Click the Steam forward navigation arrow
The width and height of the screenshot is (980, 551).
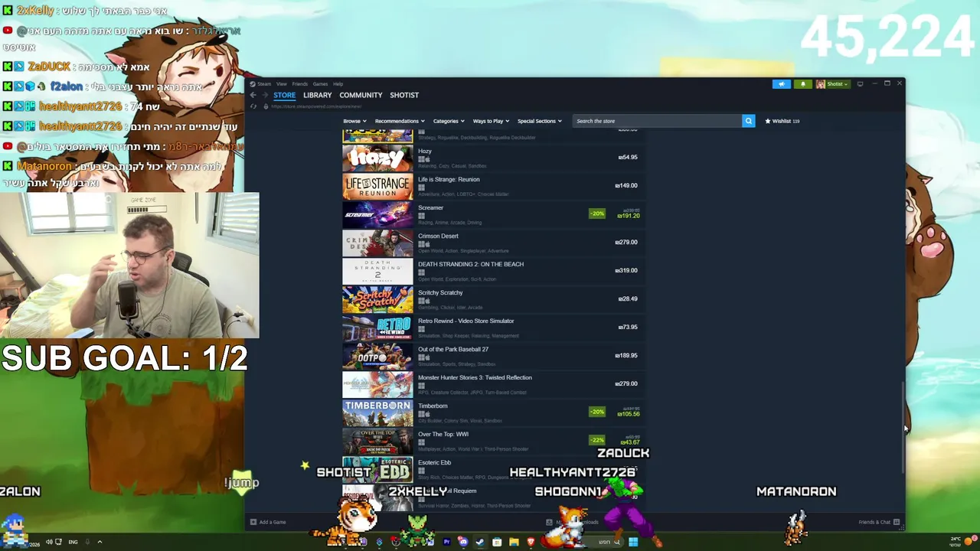[266, 95]
